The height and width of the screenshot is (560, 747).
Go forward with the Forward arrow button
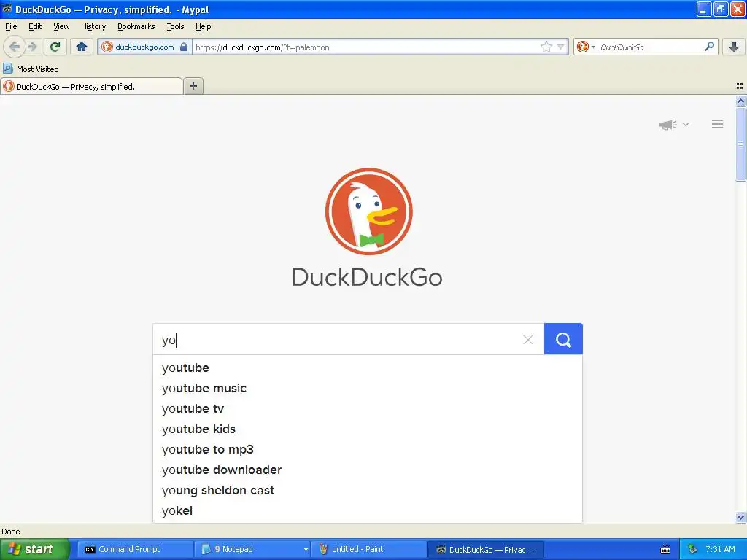pos(33,47)
